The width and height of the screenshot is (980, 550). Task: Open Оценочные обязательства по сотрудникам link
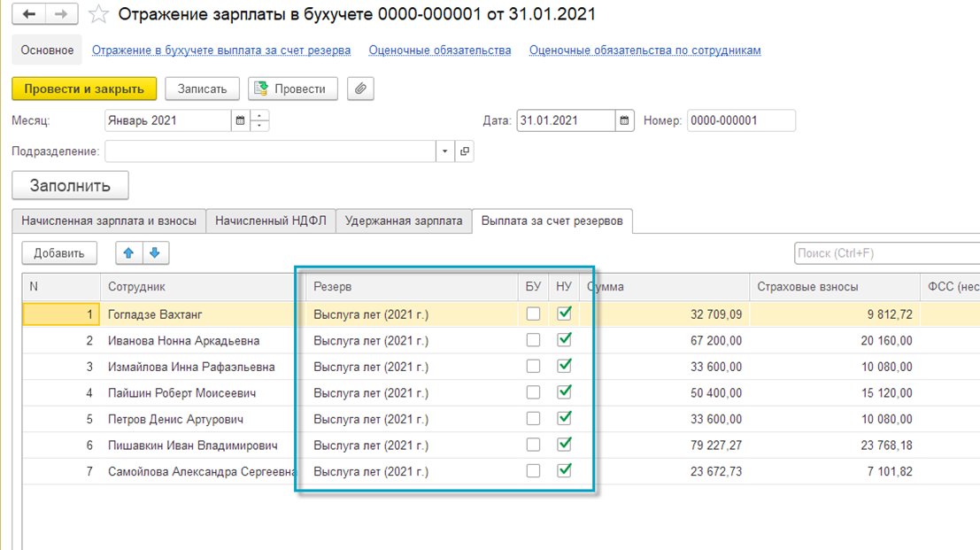[x=644, y=50]
